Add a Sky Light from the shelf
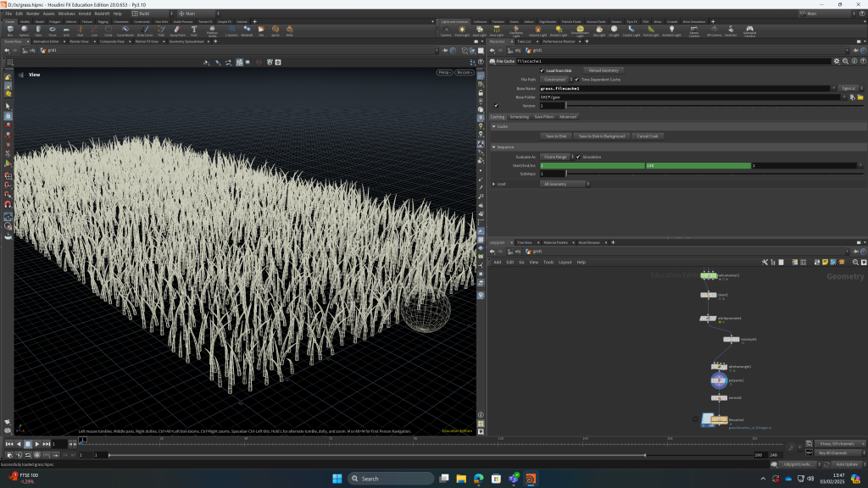 (599, 31)
